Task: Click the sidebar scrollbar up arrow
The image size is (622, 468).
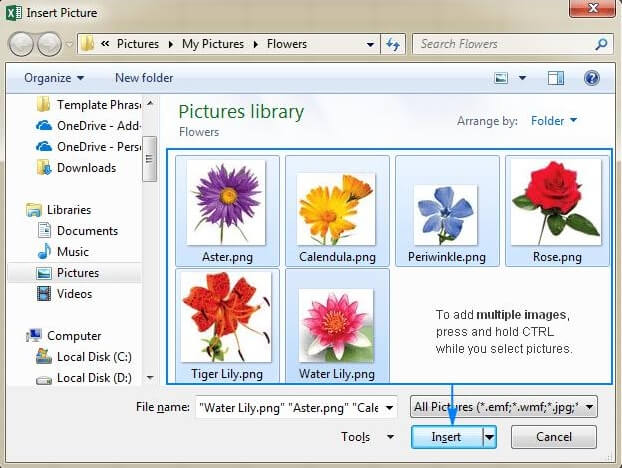Action: coord(150,104)
